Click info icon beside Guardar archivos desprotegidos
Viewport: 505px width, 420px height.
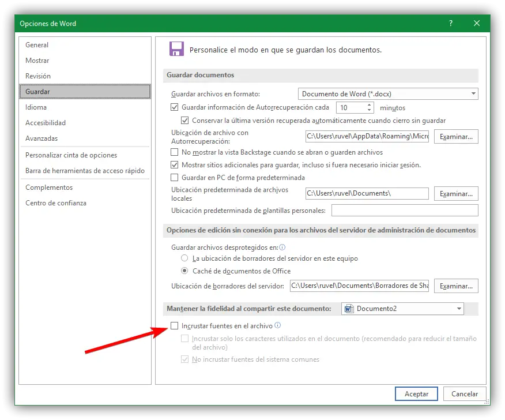tap(282, 247)
